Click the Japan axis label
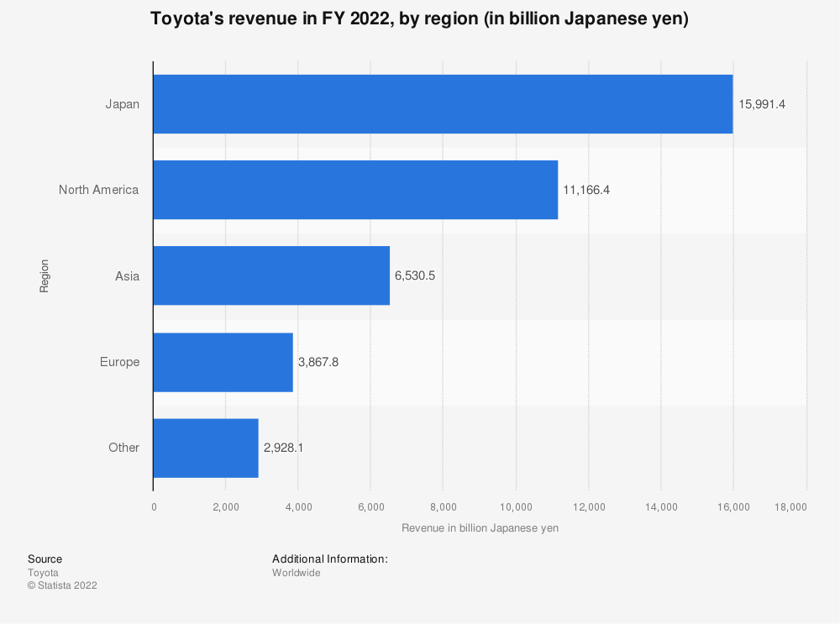 click(123, 103)
